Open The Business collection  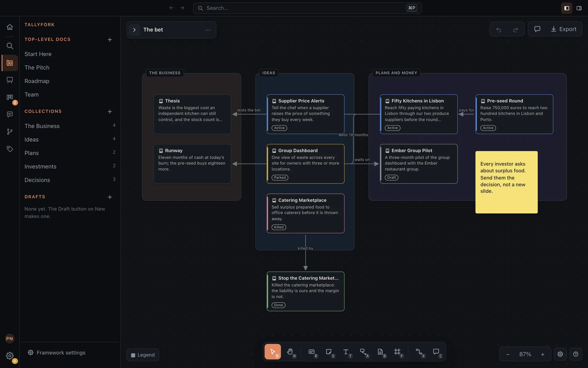point(70,126)
